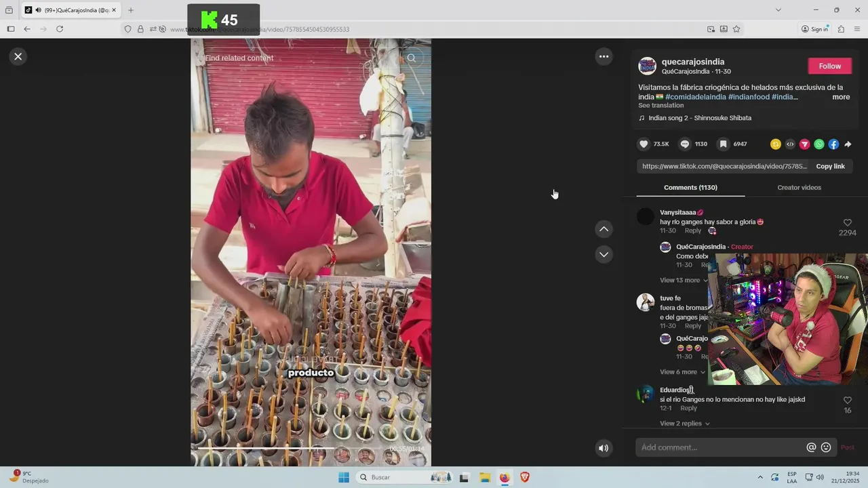Open the Firefox sidebar toggle

click(11, 29)
